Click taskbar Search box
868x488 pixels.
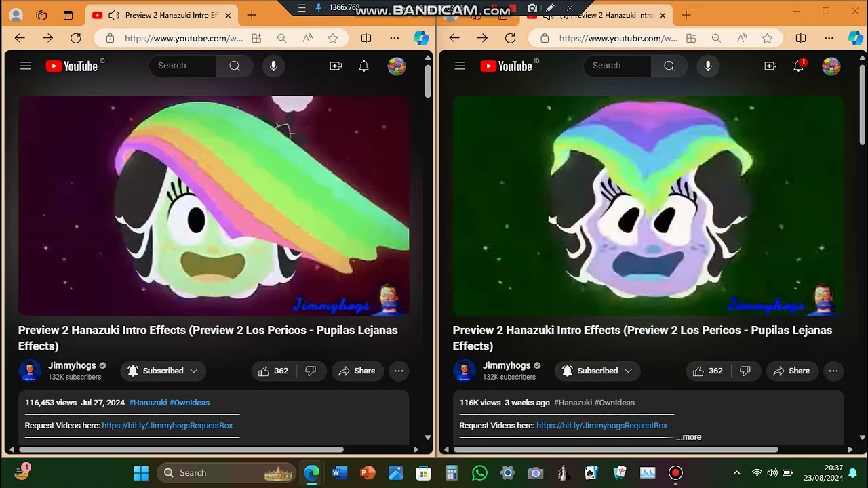tap(226, 473)
